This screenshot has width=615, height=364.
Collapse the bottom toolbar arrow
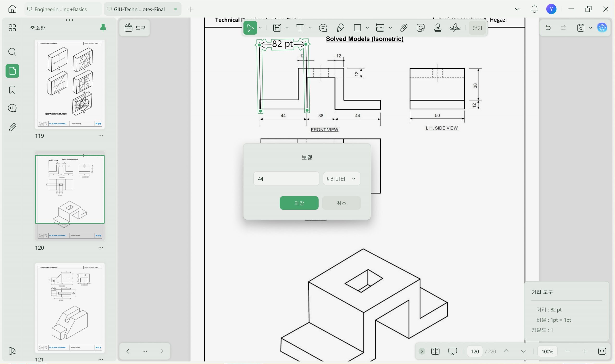point(422,351)
